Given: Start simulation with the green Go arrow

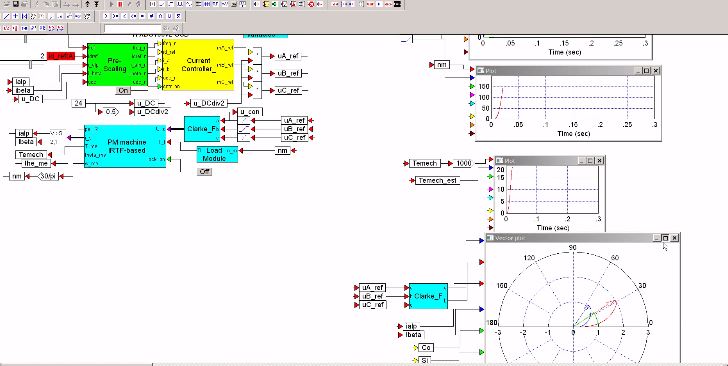Looking at the screenshot, I should coord(111,4).
